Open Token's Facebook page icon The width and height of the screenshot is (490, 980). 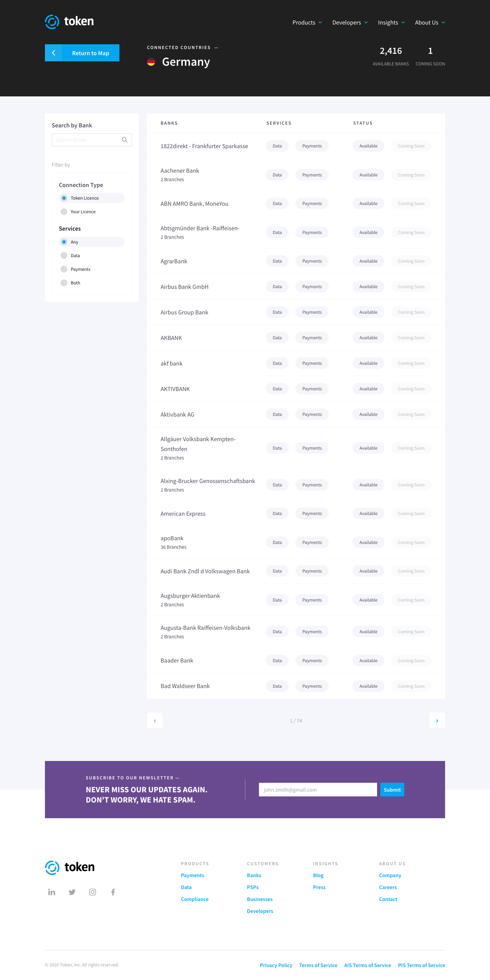(113, 892)
